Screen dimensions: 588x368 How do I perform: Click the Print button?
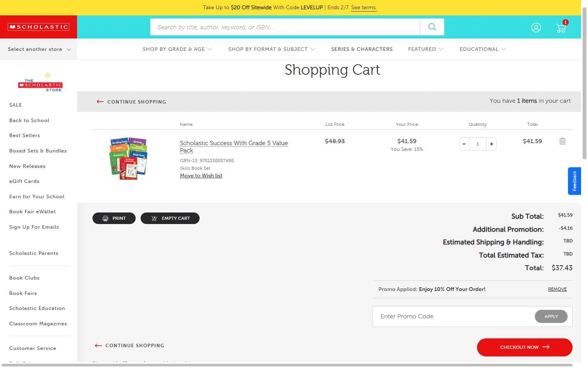[114, 218]
